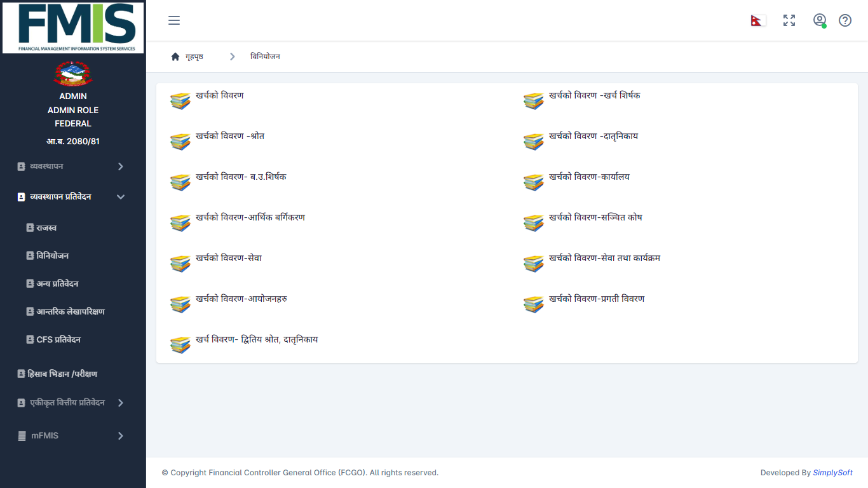This screenshot has width=868, height=488.
Task: Expand the एकीकृत वित्तीय प्रतिवेदन menu
Action: pos(120,403)
